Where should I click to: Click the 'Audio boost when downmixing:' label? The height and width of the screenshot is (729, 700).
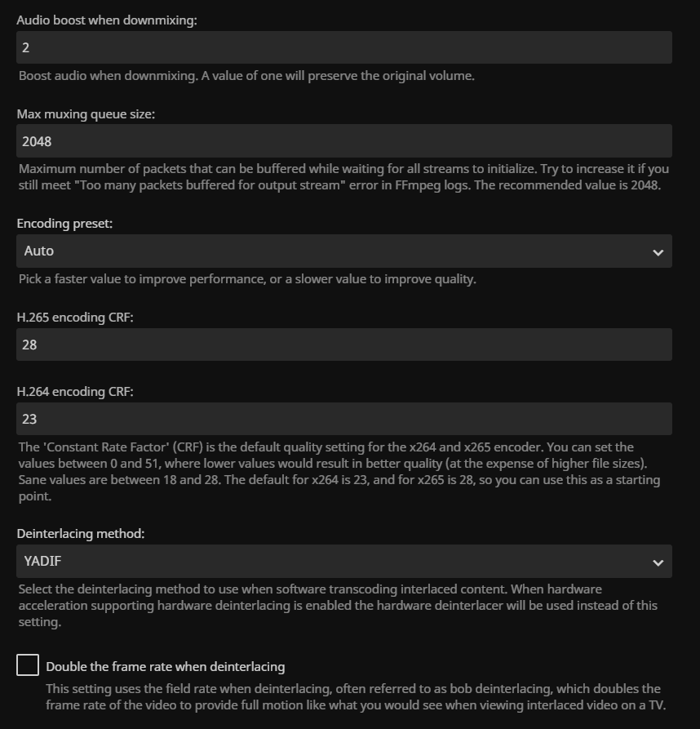pyautogui.click(x=107, y=20)
